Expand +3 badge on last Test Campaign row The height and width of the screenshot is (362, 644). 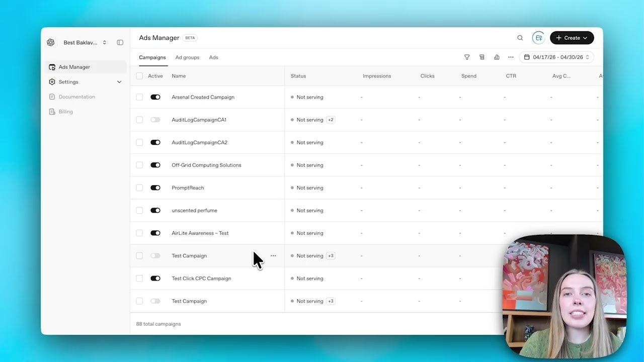(331, 301)
